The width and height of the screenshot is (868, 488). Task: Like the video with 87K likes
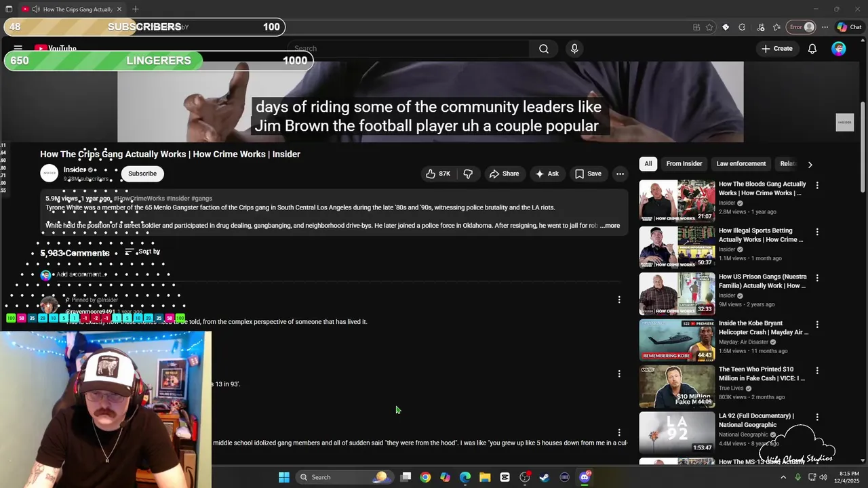[438, 174]
